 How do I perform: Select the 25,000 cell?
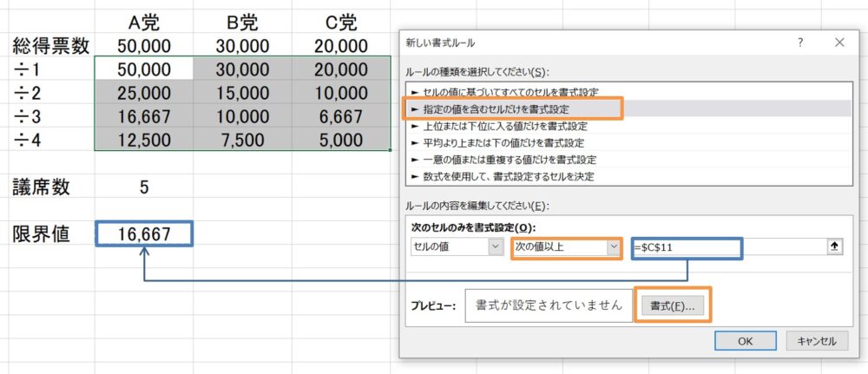[x=144, y=92]
